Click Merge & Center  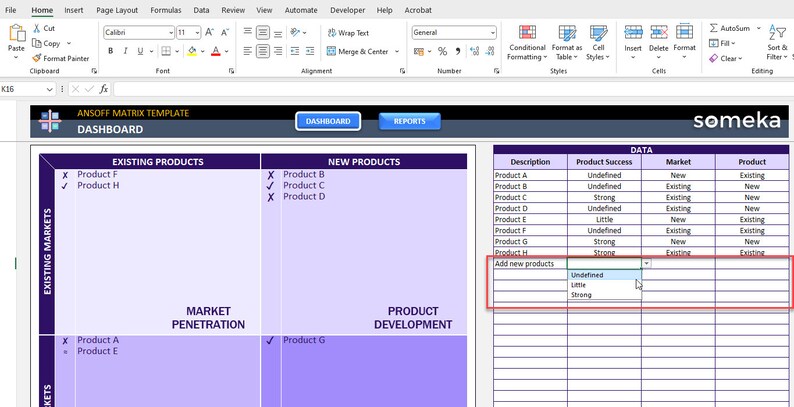(358, 51)
